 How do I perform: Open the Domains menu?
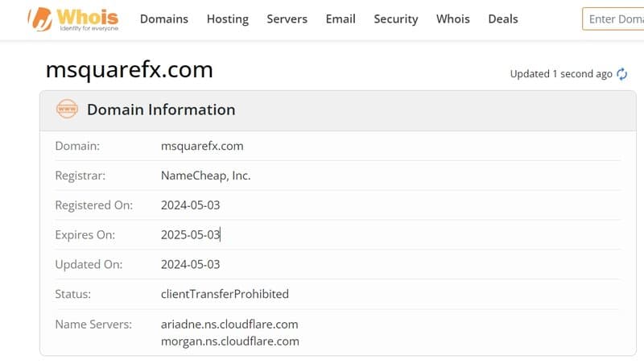tap(164, 19)
